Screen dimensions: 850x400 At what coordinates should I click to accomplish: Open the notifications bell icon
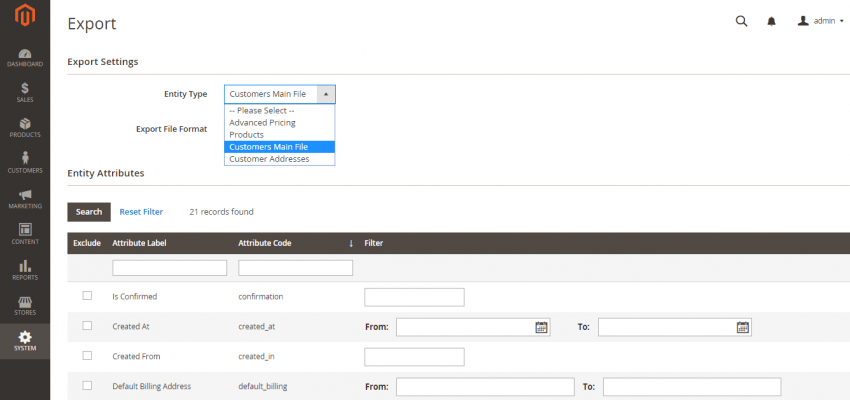tap(771, 21)
